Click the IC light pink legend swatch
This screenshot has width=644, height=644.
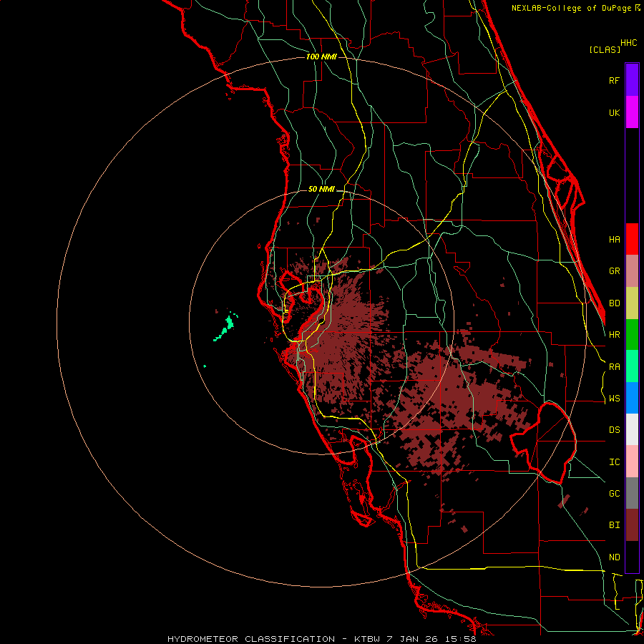tap(632, 462)
